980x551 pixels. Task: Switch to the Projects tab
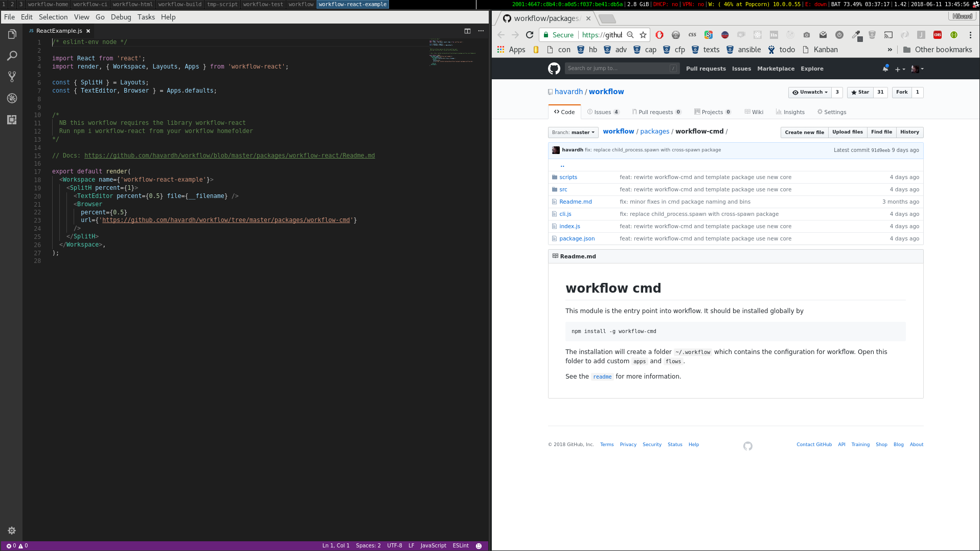click(x=713, y=112)
